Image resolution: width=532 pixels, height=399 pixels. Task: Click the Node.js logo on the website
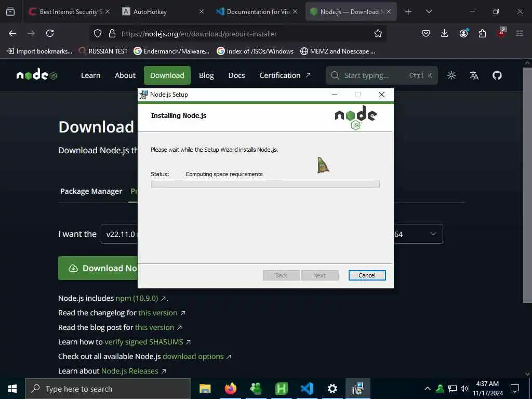37,74
